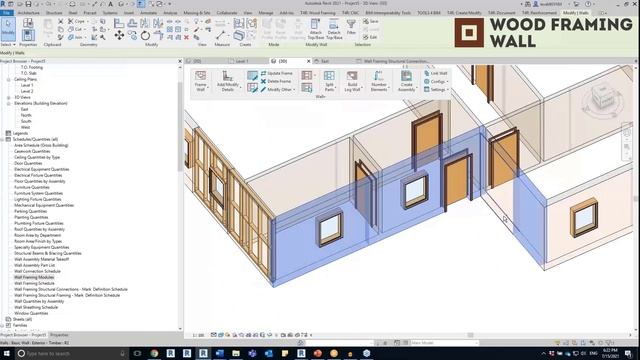Click the Delete Frame button
The width and height of the screenshot is (640, 360).
(276, 81)
